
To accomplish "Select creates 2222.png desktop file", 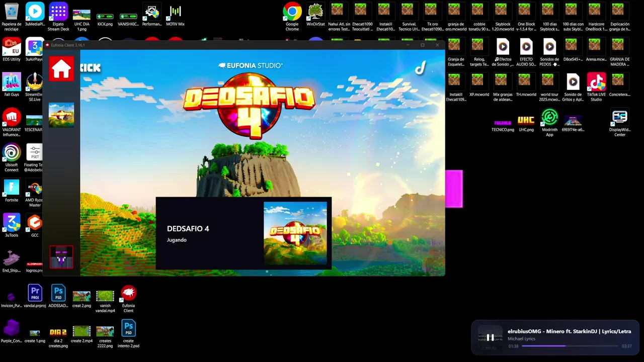I will pyautogui.click(x=105, y=336).
